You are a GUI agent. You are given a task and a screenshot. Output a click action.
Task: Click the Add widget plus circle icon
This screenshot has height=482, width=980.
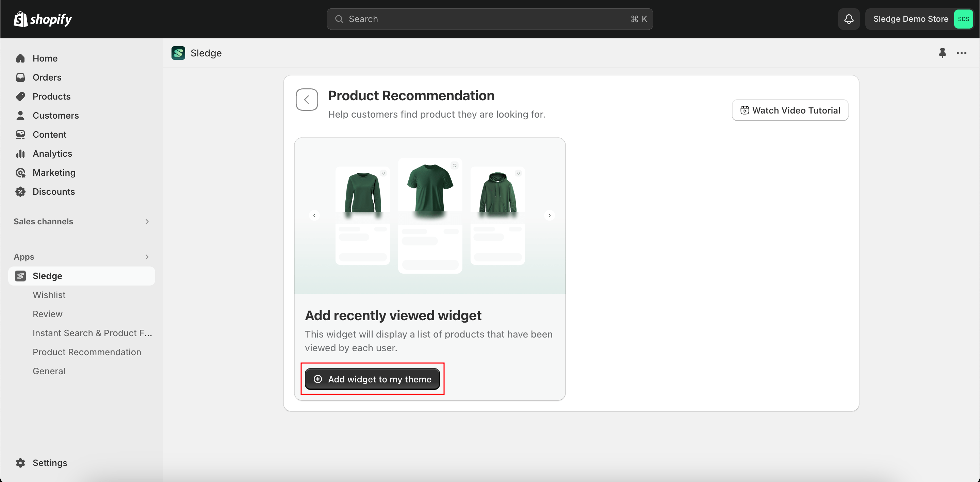tap(318, 379)
